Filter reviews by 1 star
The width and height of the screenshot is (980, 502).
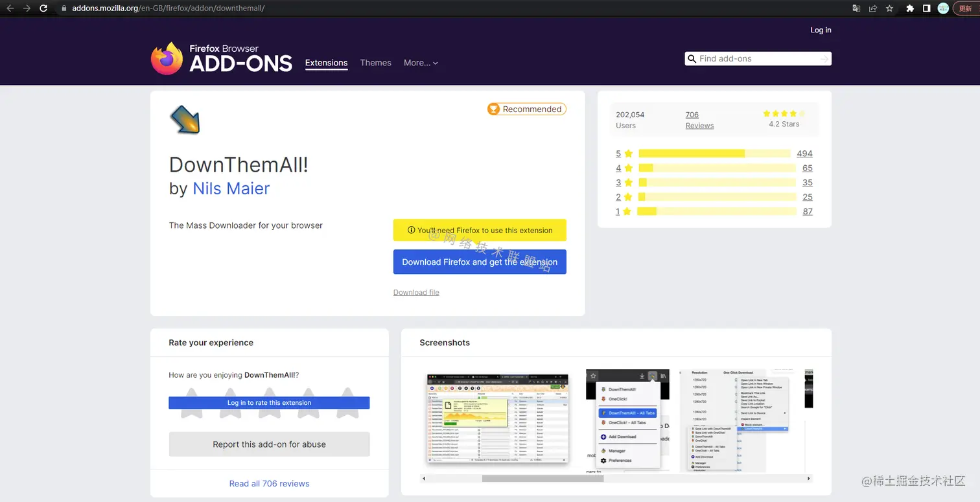click(624, 211)
